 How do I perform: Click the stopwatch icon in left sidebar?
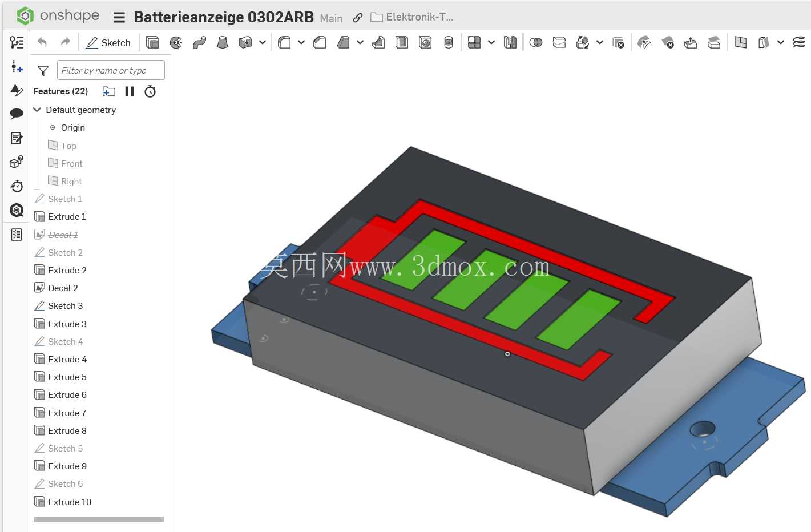pos(17,186)
